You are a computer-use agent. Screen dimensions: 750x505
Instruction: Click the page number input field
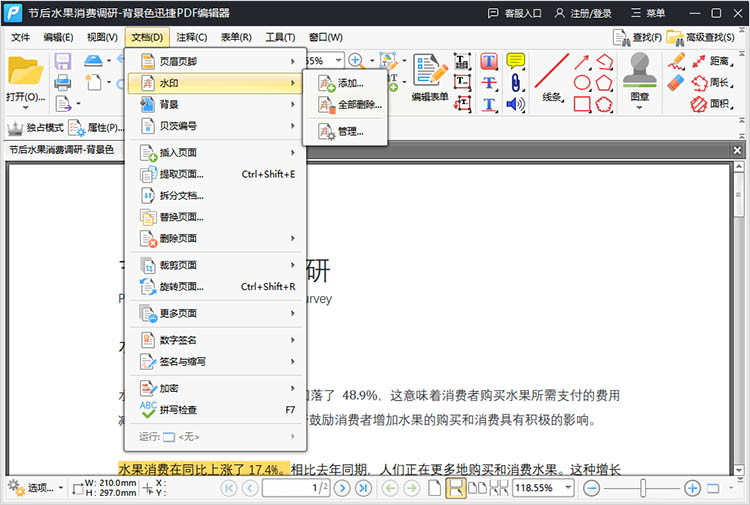[296, 488]
